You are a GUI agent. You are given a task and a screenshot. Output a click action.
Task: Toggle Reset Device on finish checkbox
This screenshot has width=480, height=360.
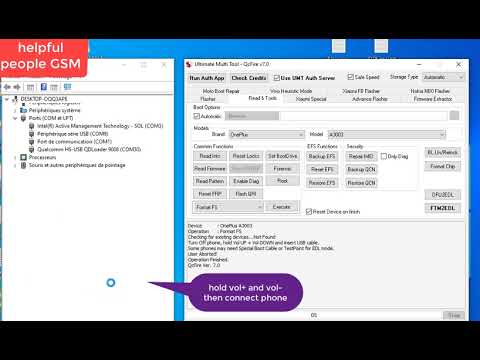309,212
